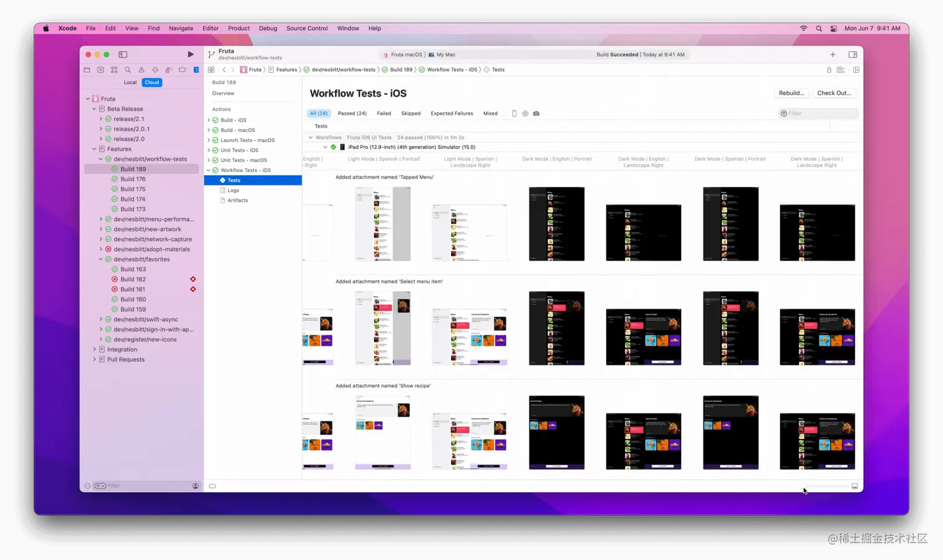This screenshot has width=943, height=560.
Task: Open the Artifacts item
Action: 238,200
